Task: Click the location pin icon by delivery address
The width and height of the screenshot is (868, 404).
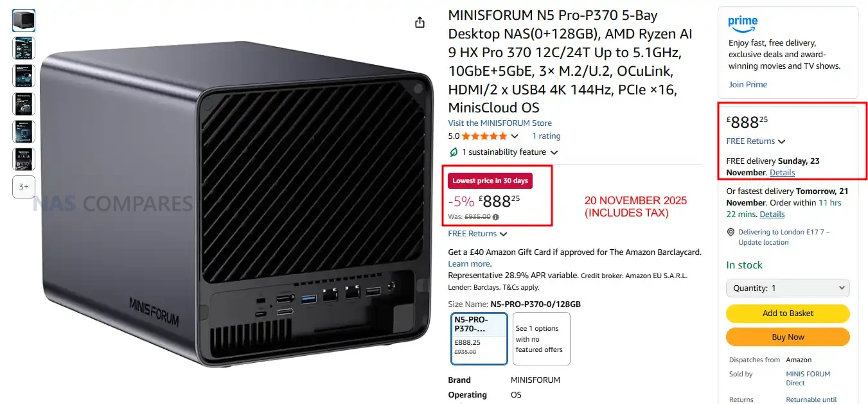Action: (x=731, y=232)
